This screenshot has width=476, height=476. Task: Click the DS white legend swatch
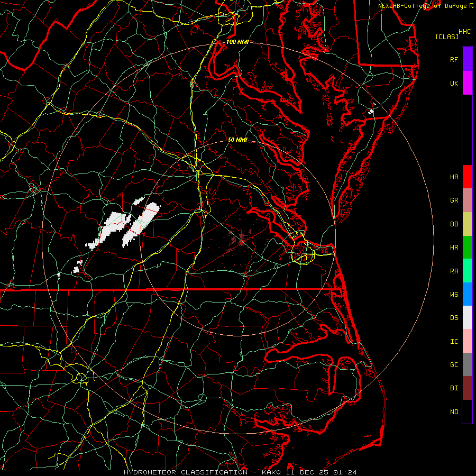click(x=467, y=317)
